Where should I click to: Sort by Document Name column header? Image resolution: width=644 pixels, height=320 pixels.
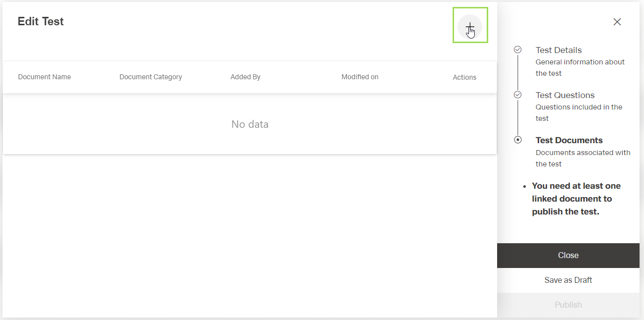coord(45,77)
